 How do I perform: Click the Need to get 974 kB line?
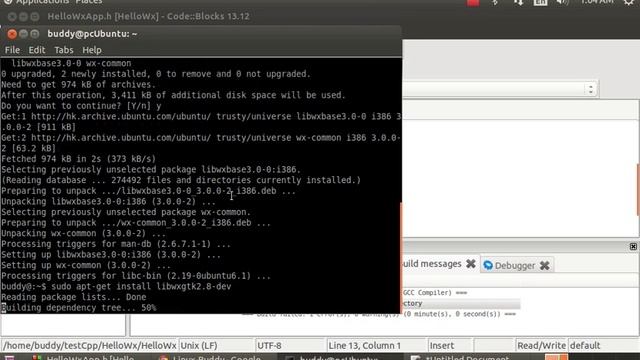[78, 84]
